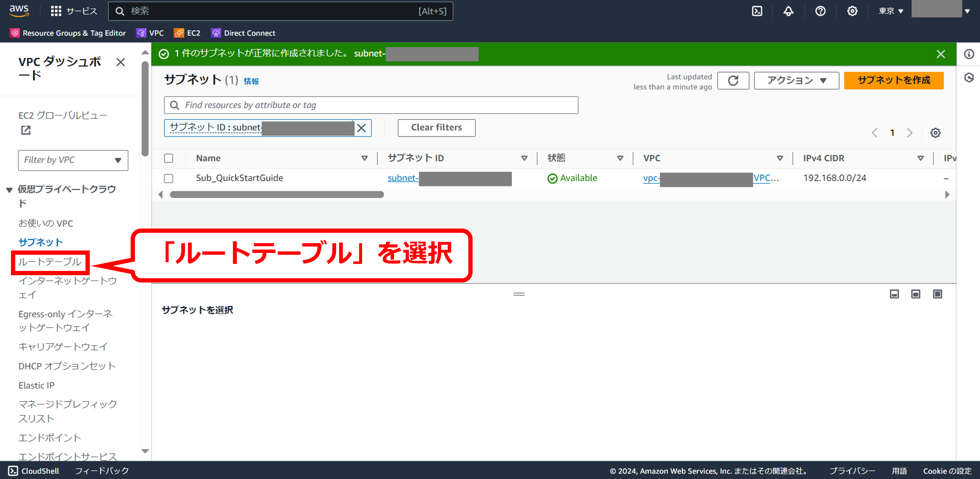Image resolution: width=980 pixels, height=479 pixels.
Task: Open the notifications bell icon
Action: pos(788,11)
